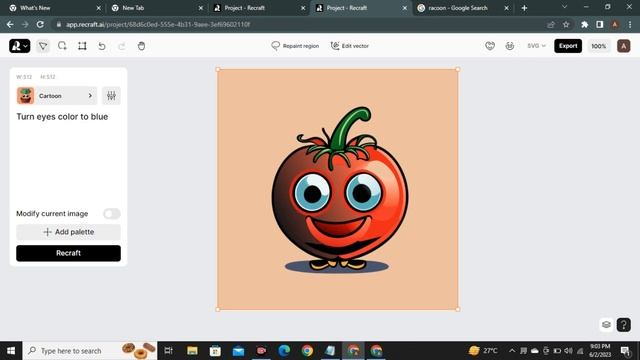Image resolution: width=640 pixels, height=360 pixels.
Task: Select the arrow selection tool
Action: tap(43, 46)
